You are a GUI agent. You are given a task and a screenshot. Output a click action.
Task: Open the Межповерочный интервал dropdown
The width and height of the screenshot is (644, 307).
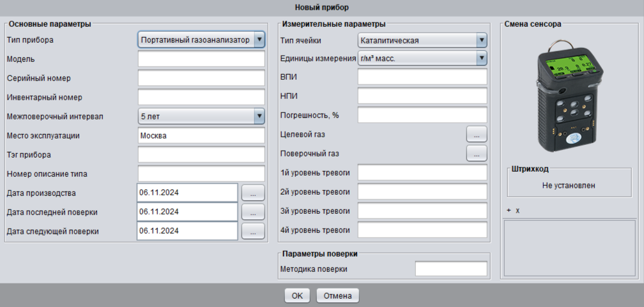click(259, 116)
